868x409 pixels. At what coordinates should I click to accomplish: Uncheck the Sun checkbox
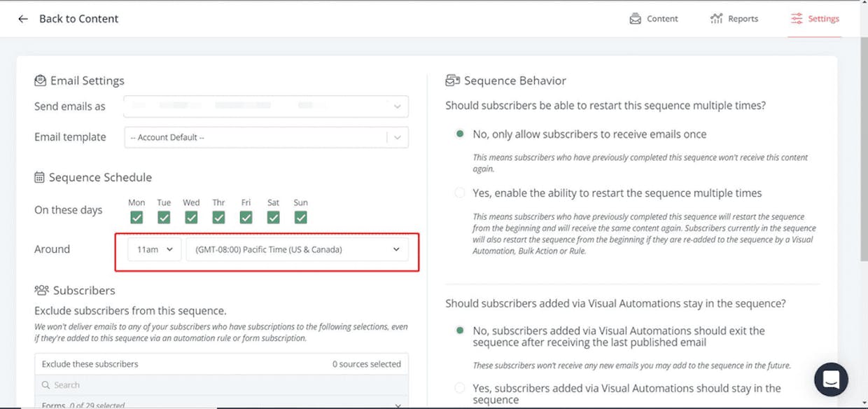tap(300, 218)
